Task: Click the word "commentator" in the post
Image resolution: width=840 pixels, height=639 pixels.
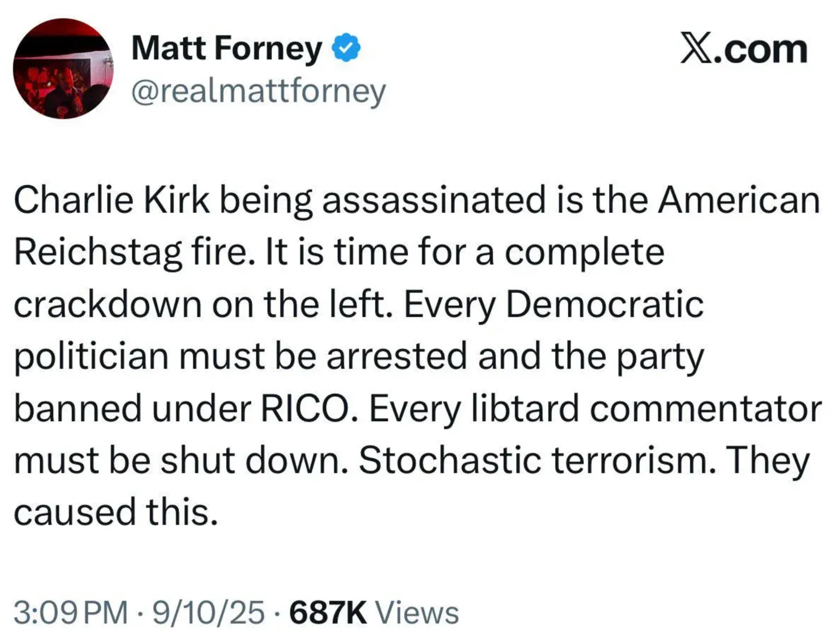Action: 706,409
